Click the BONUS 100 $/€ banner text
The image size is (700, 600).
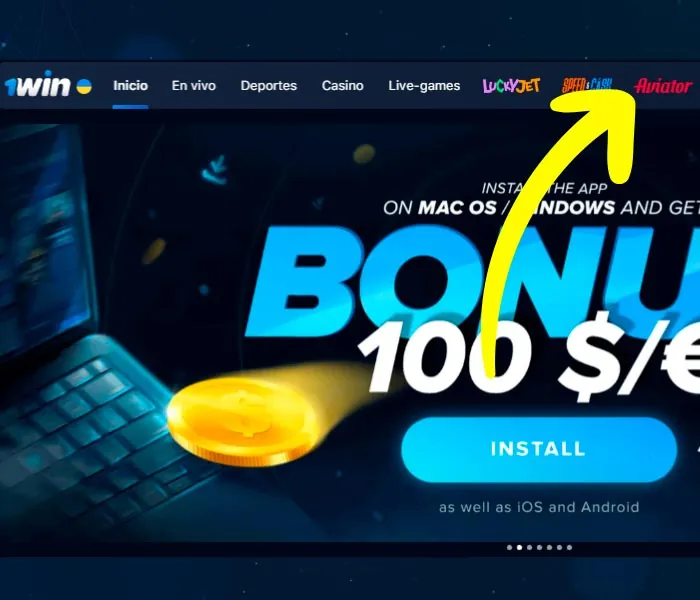[x=473, y=312]
